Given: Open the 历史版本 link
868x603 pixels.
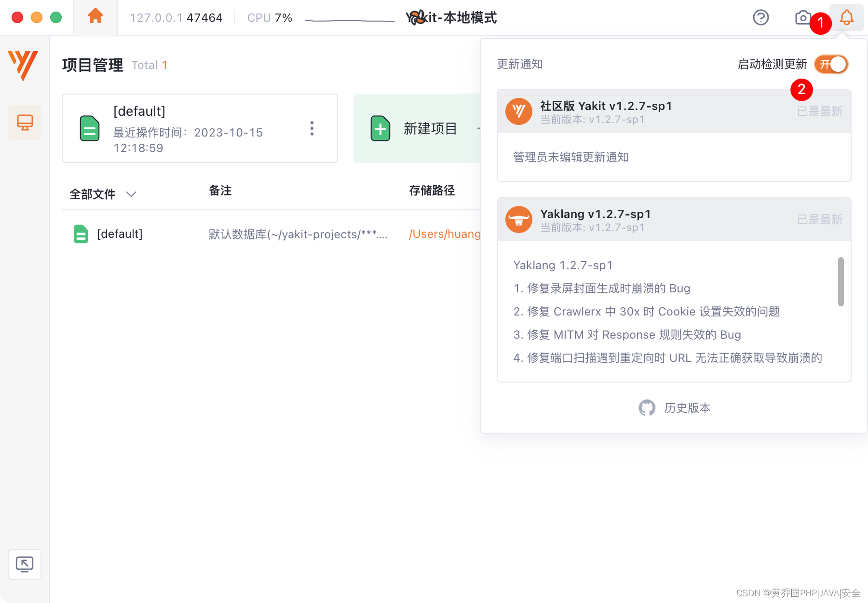Looking at the screenshot, I should (x=687, y=408).
